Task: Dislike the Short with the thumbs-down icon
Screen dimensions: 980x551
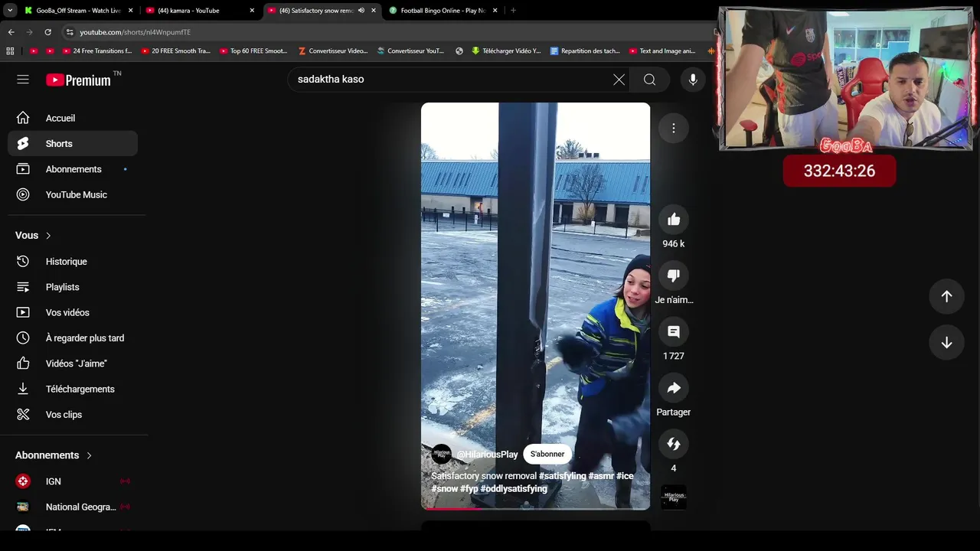Action: [674, 276]
